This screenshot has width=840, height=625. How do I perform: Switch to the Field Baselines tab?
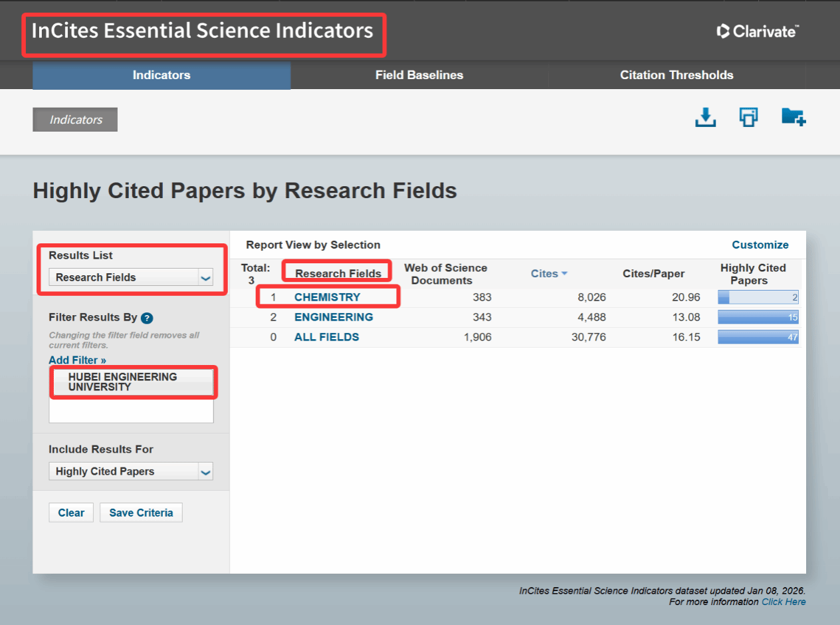(x=419, y=75)
